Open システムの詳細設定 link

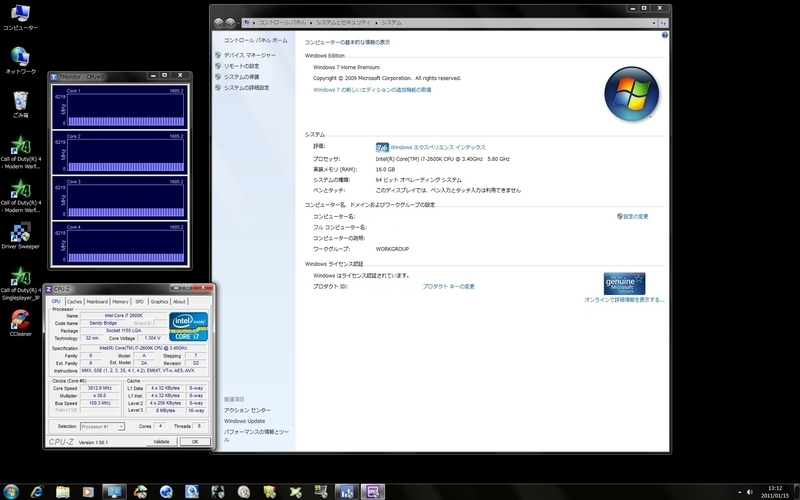coord(246,88)
